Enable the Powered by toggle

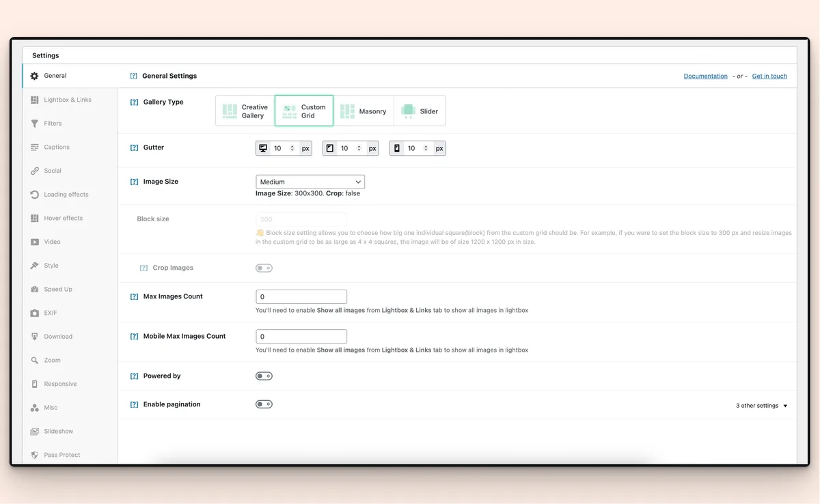click(x=264, y=376)
